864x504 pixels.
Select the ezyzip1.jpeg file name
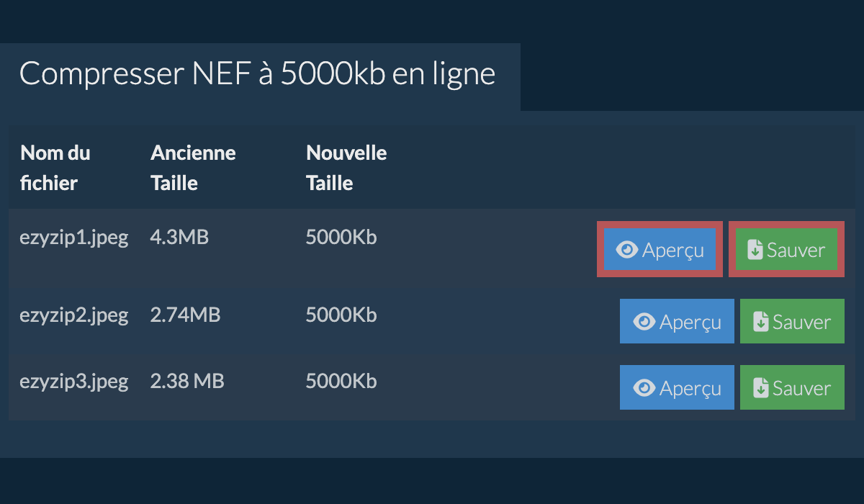[73, 238]
